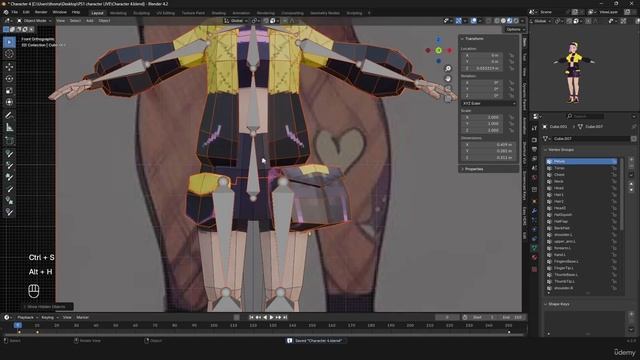The image size is (640, 360).
Task: Open the Material properties tab icon
Action: [534, 257]
